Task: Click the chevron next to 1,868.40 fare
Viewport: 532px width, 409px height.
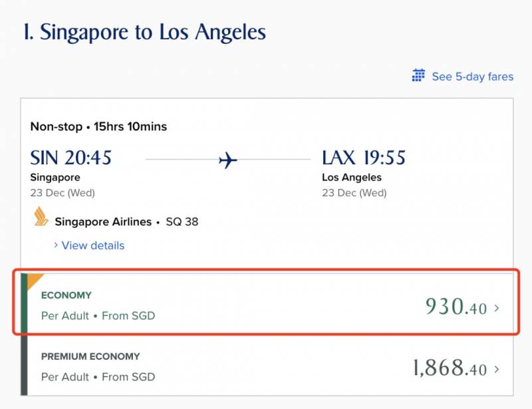Action: [497, 369]
